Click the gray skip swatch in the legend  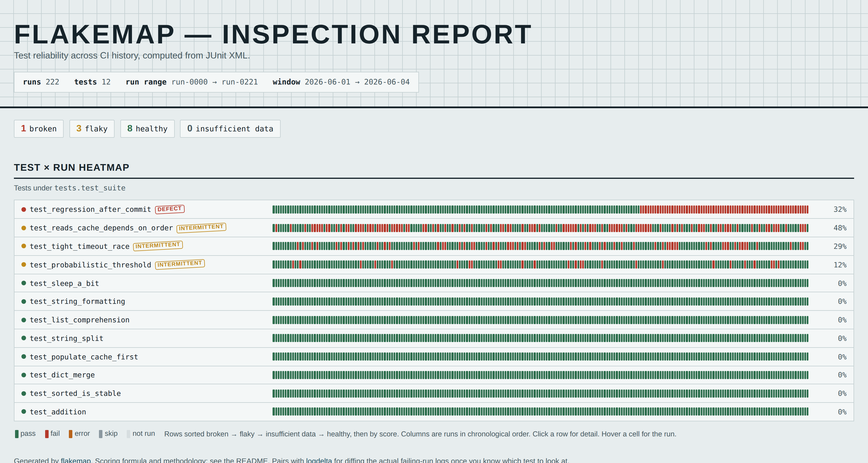[101, 434]
